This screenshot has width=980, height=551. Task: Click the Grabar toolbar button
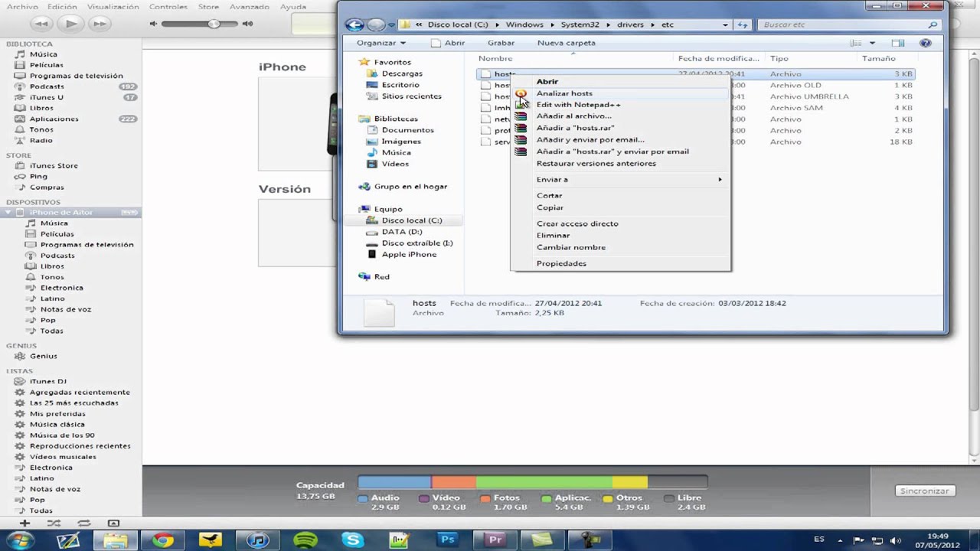501,43
